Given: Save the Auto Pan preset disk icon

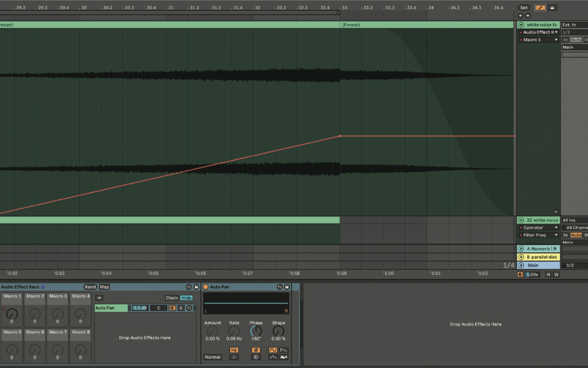Looking at the screenshot, I should (287, 287).
